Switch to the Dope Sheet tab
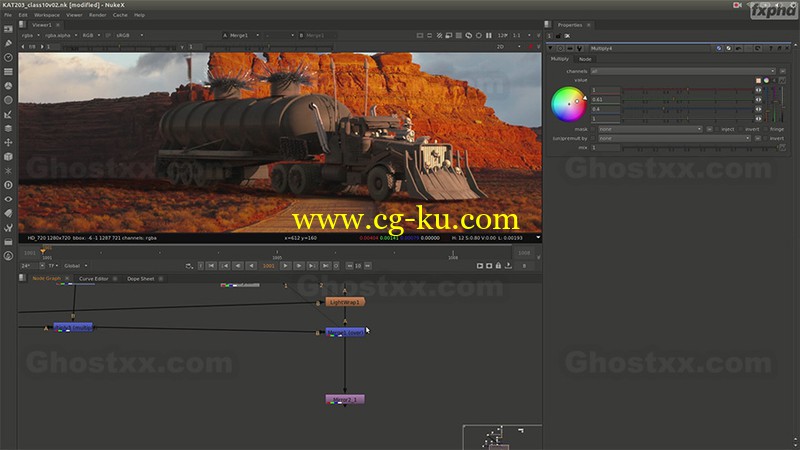 [x=140, y=279]
